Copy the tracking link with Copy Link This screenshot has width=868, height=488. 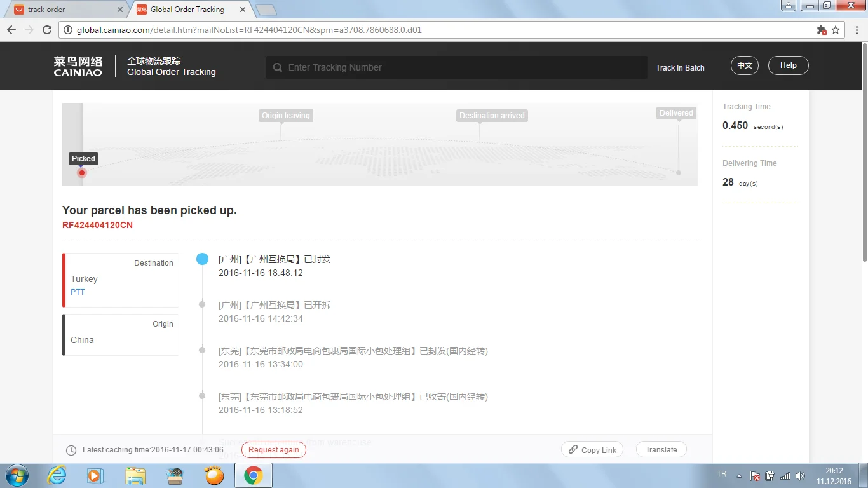click(x=592, y=450)
